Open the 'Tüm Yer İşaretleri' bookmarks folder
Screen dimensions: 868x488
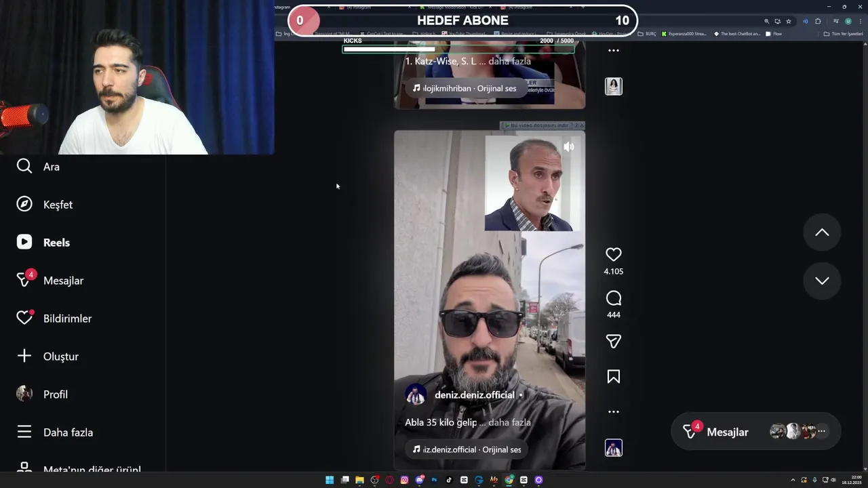843,34
